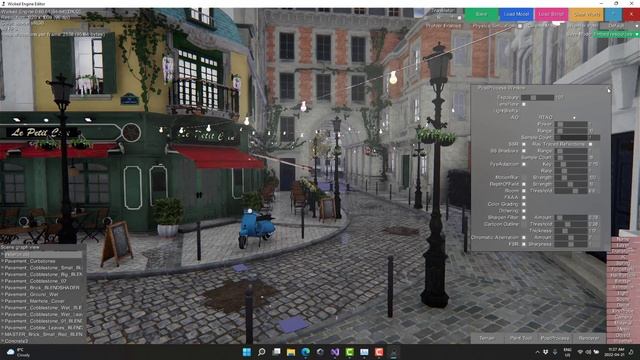Viewport: 640px width, 360px height.
Task: Open the notification center icon
Action: [632, 352]
